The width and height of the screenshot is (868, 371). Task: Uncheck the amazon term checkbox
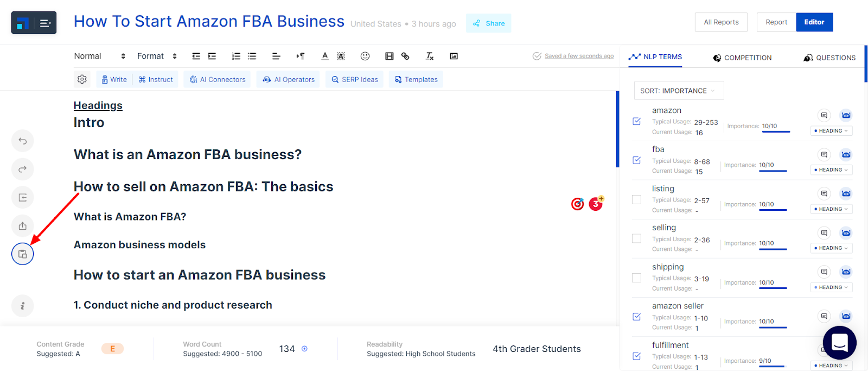coord(637,121)
